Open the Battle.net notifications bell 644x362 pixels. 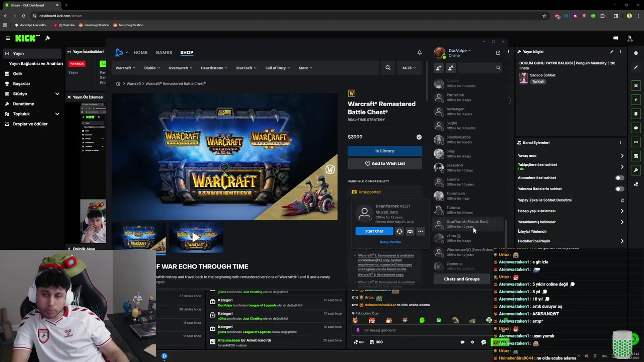[420, 52]
